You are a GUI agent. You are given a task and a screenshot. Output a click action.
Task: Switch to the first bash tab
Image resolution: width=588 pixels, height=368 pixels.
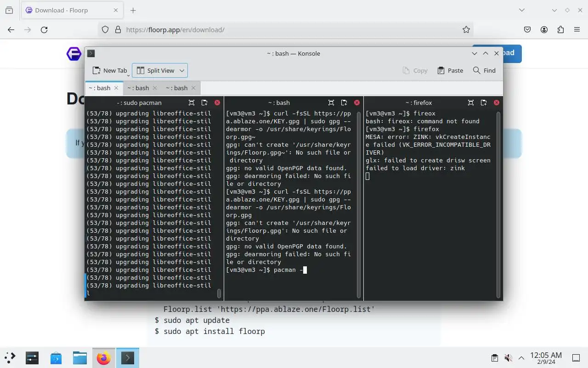[x=100, y=88]
